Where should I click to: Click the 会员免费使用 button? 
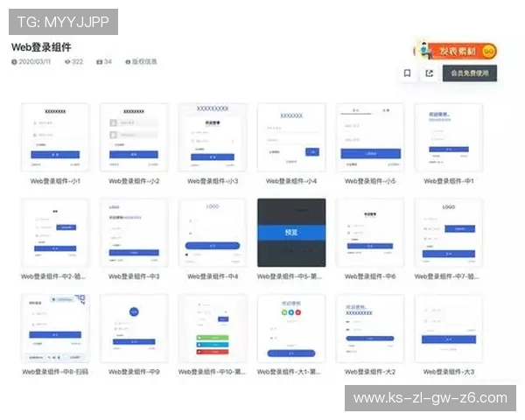click(x=469, y=73)
